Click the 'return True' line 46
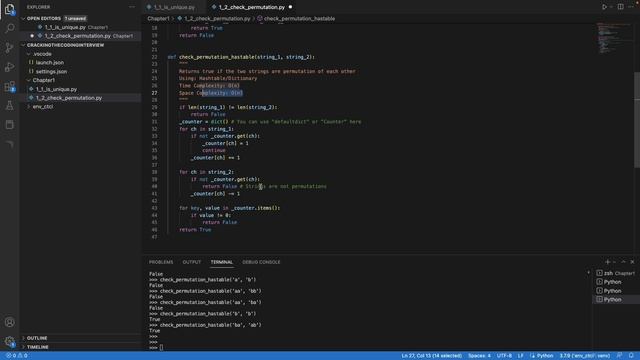640x360 pixels. coord(195,230)
